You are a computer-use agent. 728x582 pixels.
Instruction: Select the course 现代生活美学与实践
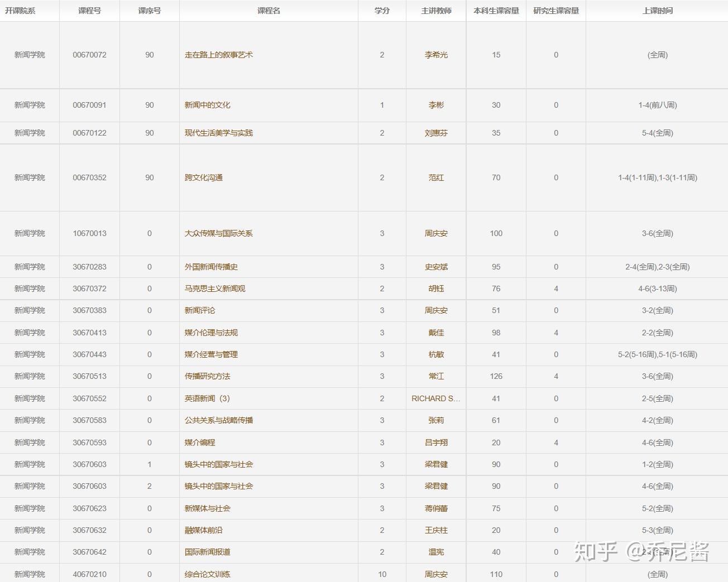coord(217,133)
